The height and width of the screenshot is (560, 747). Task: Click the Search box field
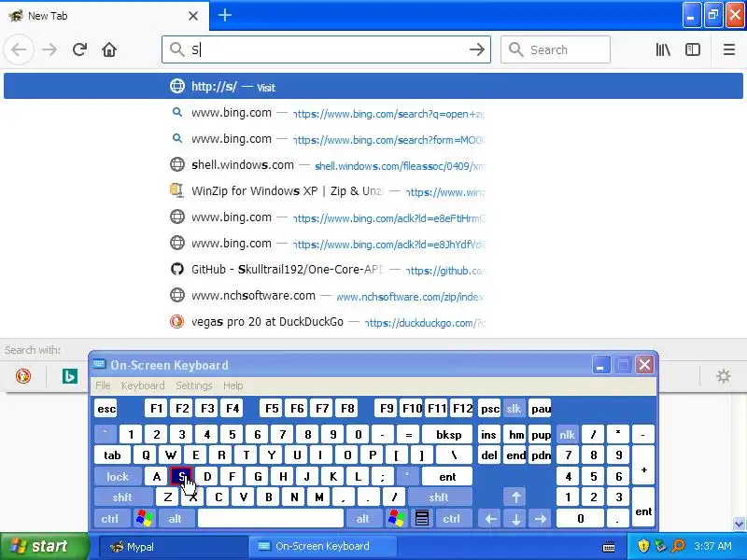point(556,49)
